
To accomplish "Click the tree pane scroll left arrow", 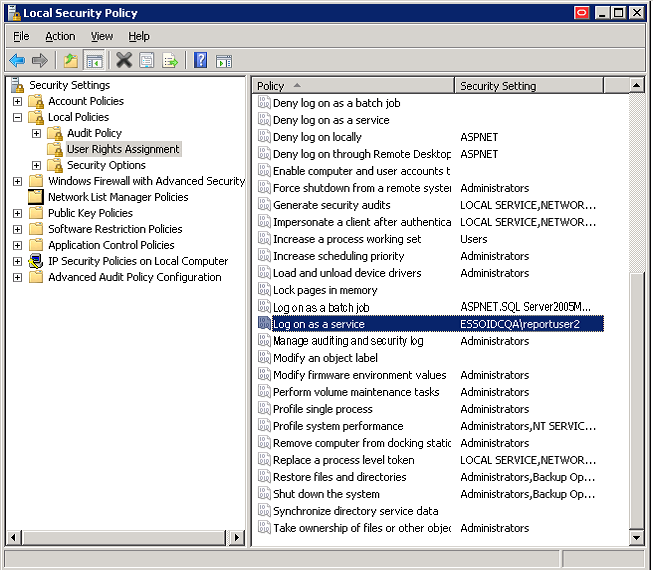I will coord(14,538).
